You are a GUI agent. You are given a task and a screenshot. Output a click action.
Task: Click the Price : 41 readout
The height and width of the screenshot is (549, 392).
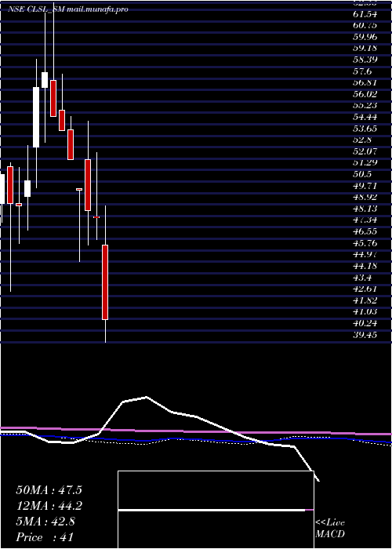(x=45, y=536)
